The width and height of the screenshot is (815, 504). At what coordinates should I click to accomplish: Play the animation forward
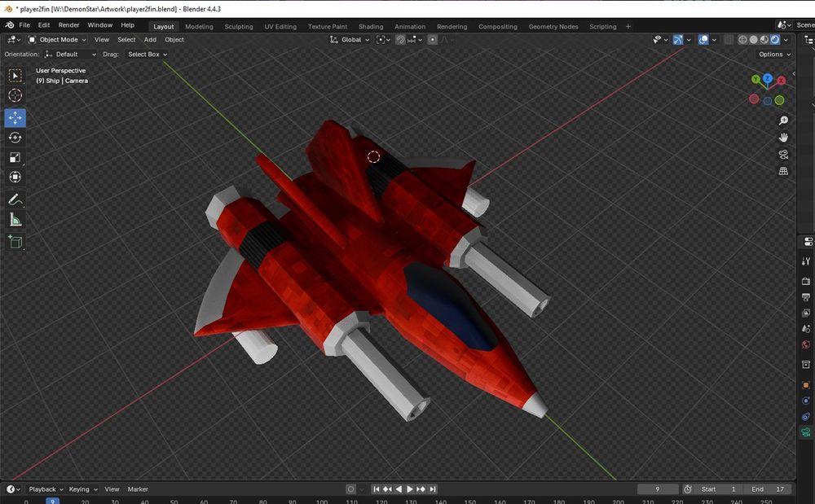click(410, 489)
